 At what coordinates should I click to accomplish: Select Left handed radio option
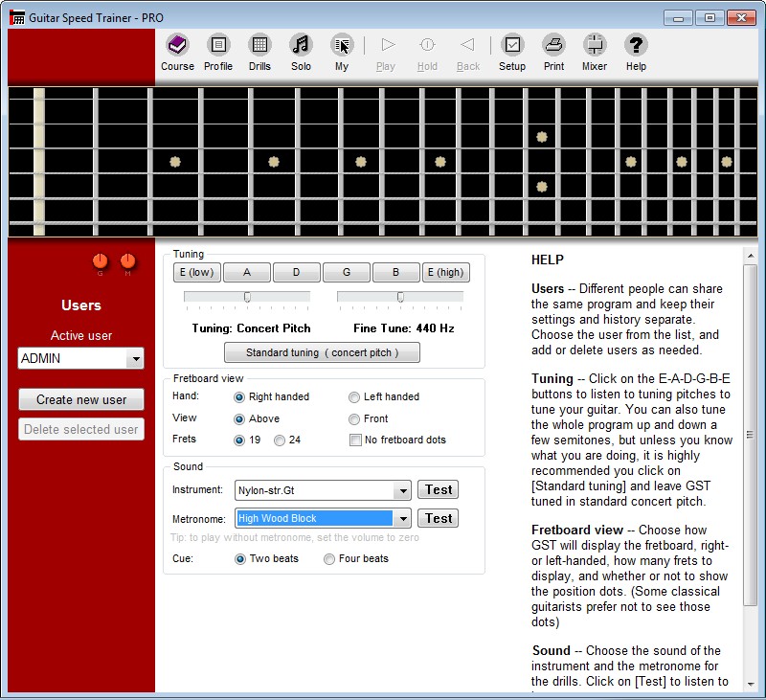(x=353, y=397)
